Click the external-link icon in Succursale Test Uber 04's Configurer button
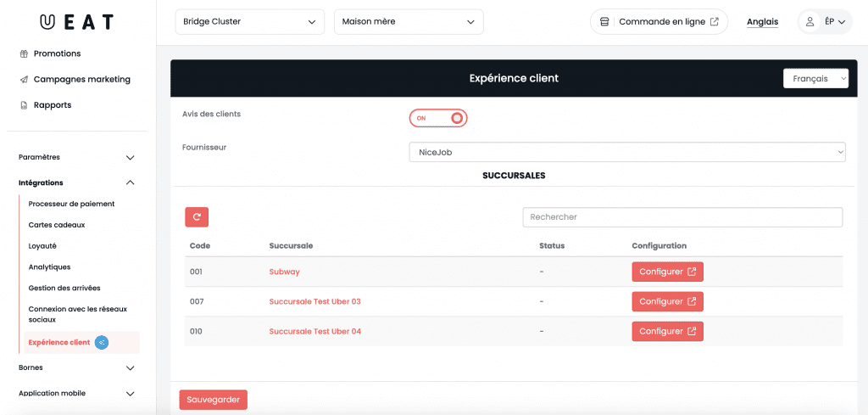This screenshot has width=868, height=415. (692, 331)
